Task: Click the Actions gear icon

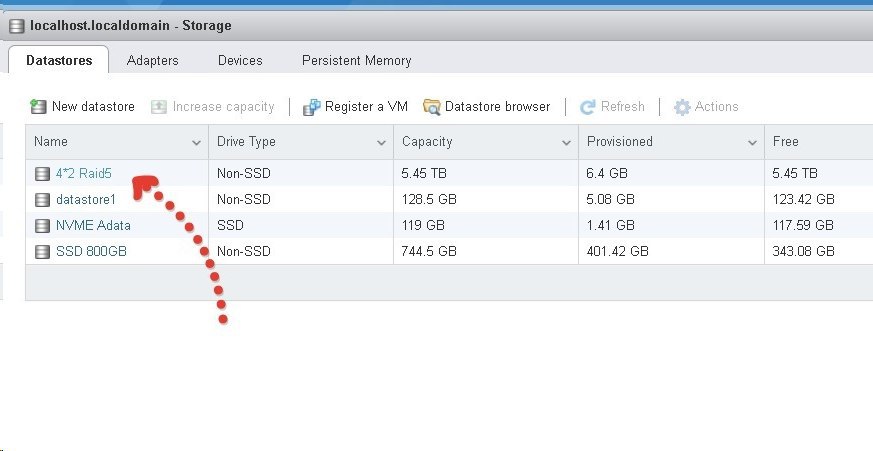Action: 682,107
